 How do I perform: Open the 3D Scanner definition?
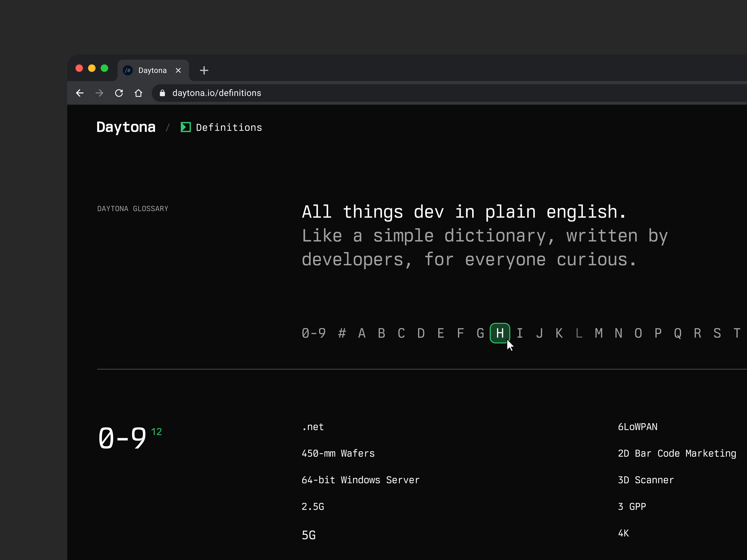point(646,480)
